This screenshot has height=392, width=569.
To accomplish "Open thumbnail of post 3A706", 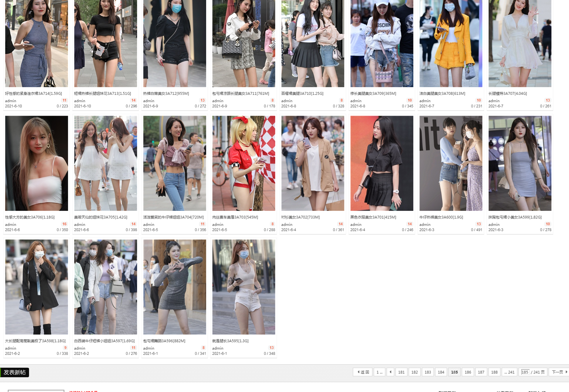I will 37,163.
